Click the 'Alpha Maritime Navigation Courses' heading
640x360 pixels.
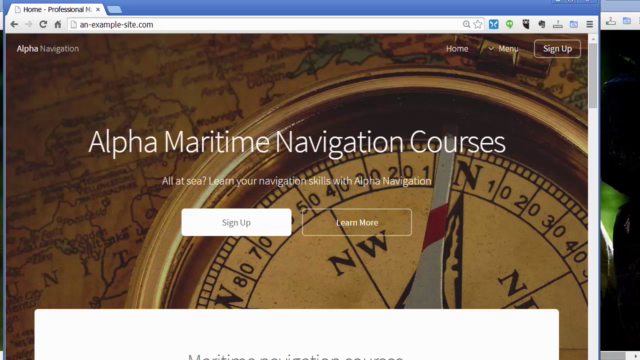tap(297, 142)
